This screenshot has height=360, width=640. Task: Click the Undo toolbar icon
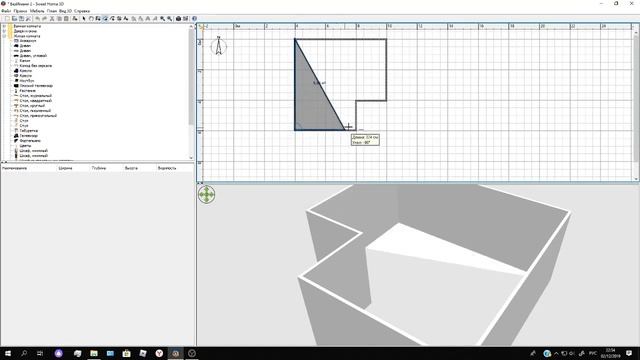tap(38, 18)
